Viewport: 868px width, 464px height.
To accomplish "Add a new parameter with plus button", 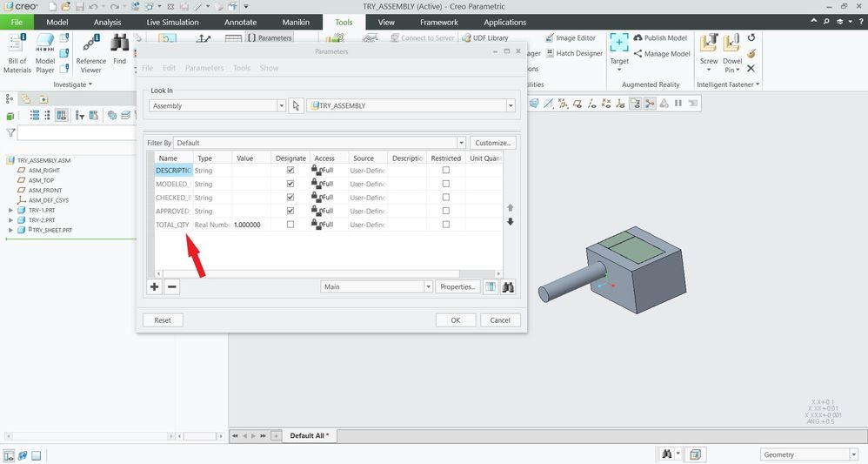I will 155,286.
